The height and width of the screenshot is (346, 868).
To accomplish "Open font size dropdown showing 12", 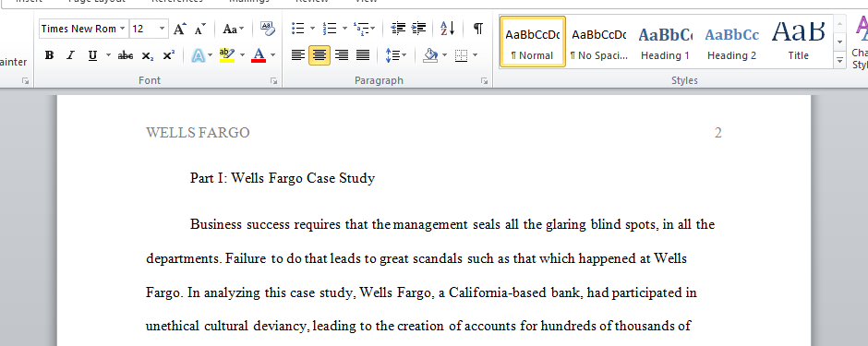I will [x=163, y=29].
